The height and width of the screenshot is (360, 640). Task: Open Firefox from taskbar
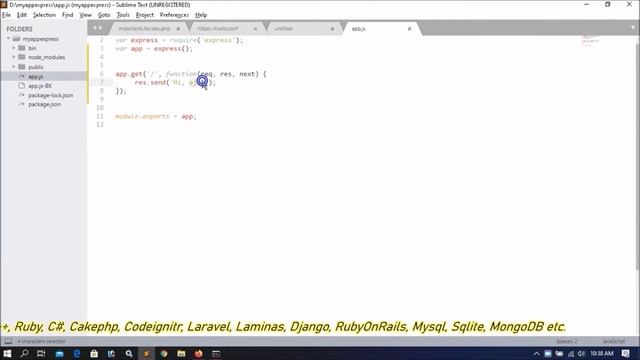pyautogui.click(x=199, y=353)
